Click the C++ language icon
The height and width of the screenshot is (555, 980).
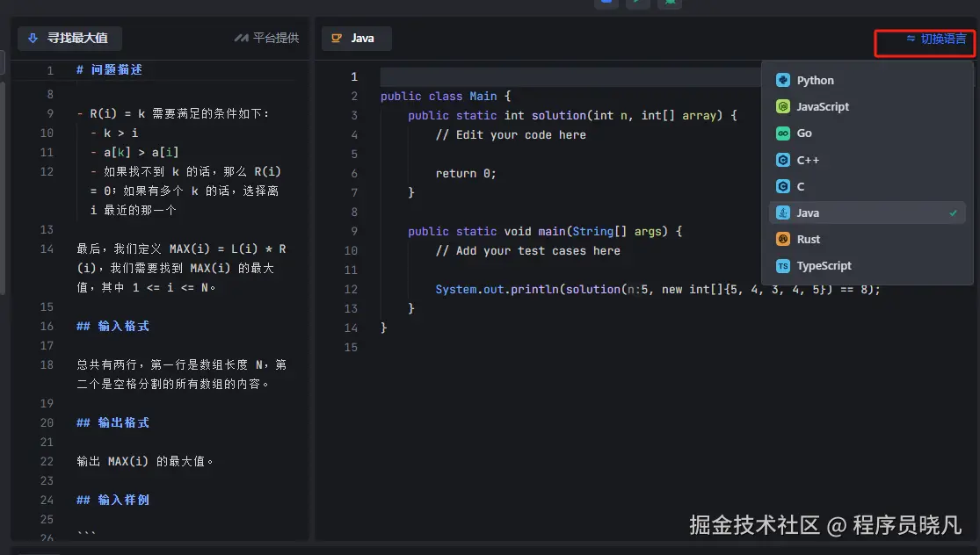point(782,160)
